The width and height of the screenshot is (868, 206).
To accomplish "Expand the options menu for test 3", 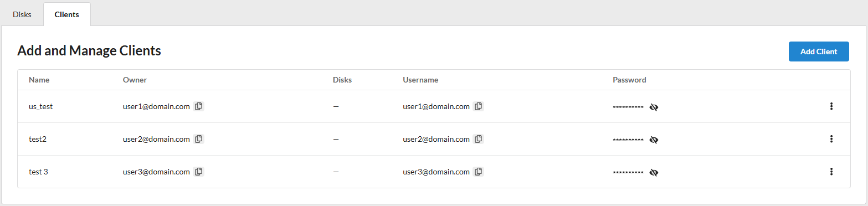I will [x=831, y=172].
